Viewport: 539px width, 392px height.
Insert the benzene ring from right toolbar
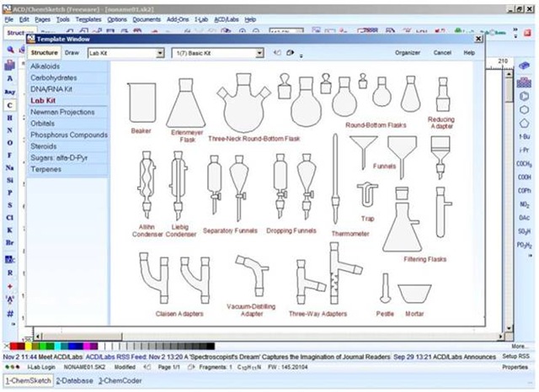(524, 96)
